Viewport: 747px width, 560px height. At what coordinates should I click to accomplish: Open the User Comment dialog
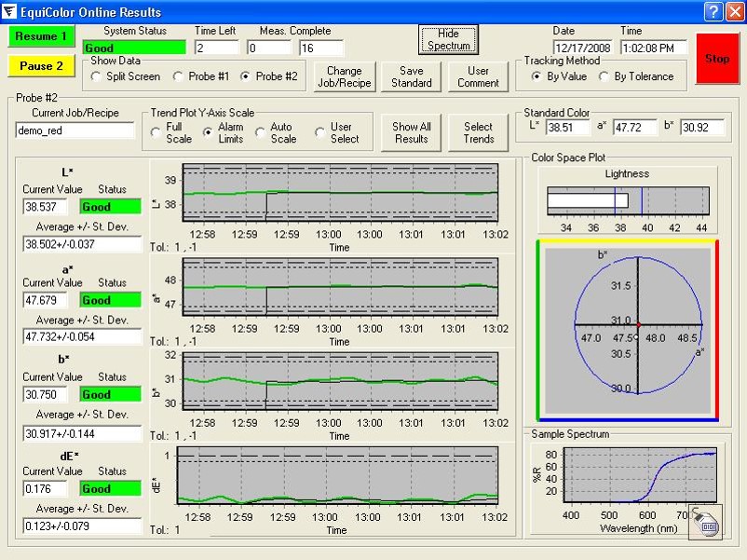478,77
